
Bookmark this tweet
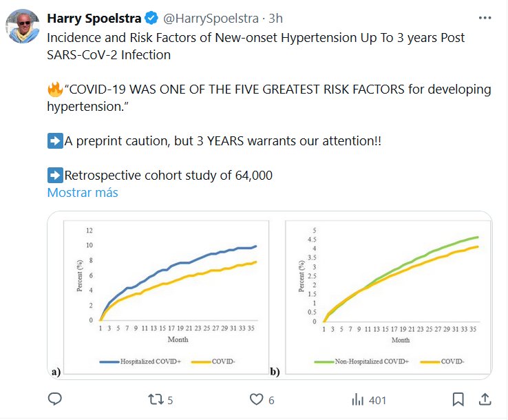[458, 399]
